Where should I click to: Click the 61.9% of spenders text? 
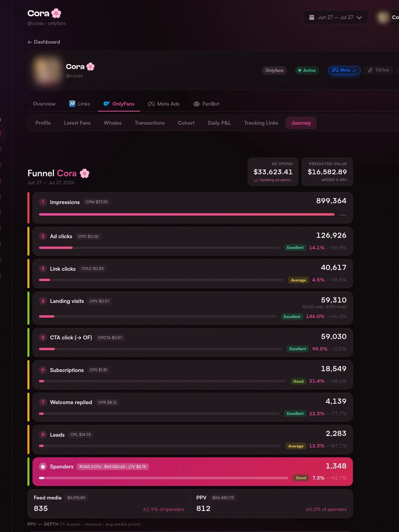point(163,510)
